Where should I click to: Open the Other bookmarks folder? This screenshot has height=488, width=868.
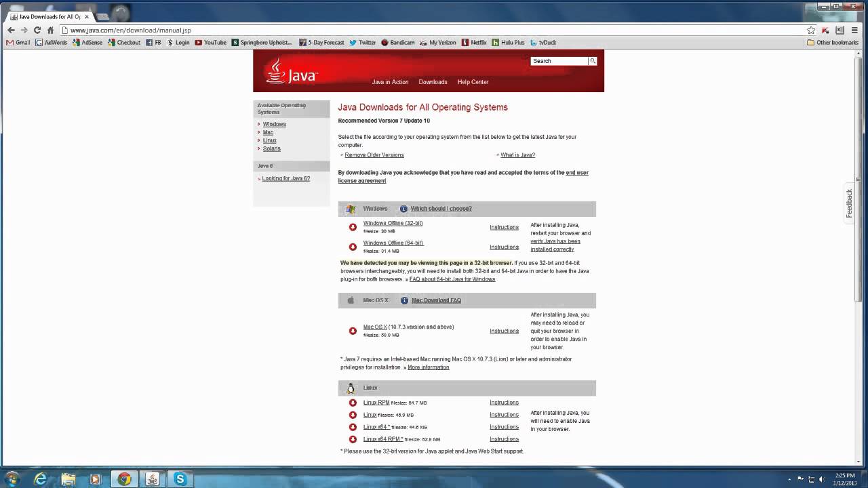pyautogui.click(x=833, y=42)
